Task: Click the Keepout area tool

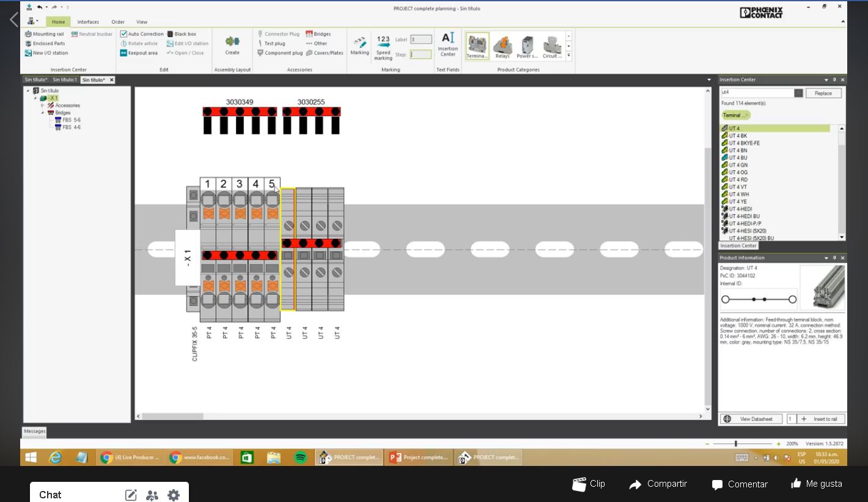Action: point(139,53)
